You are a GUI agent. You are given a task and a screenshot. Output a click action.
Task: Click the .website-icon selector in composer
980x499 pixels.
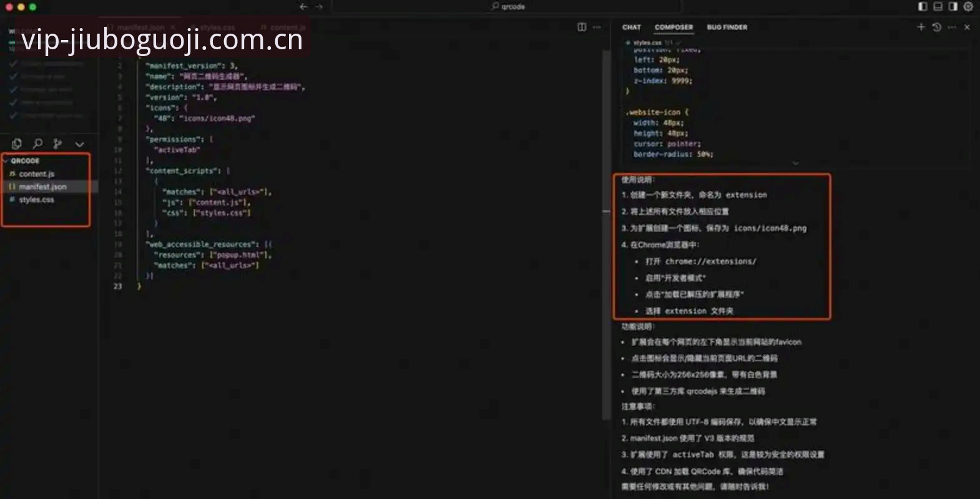click(653, 112)
